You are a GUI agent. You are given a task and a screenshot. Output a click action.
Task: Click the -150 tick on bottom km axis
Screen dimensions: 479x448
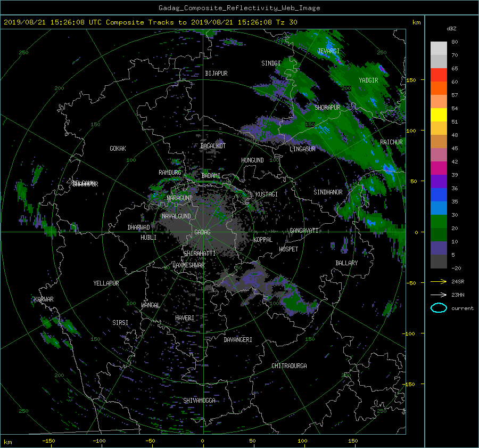pyautogui.click(x=48, y=441)
